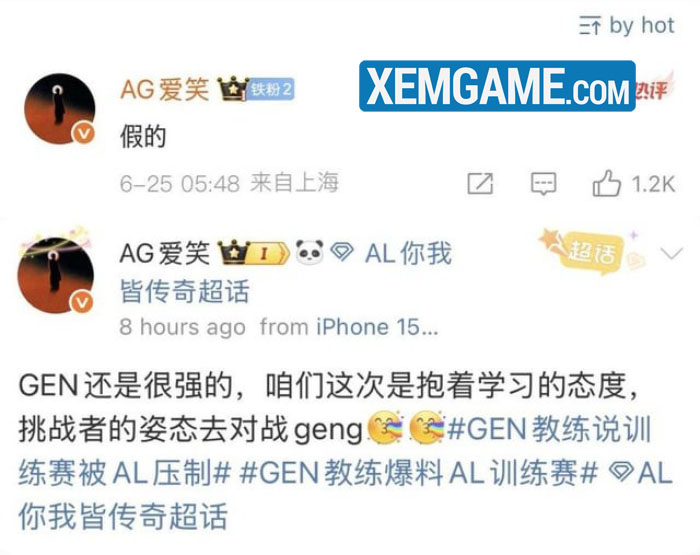Open the post author's avatar with halo

pos(56,272)
